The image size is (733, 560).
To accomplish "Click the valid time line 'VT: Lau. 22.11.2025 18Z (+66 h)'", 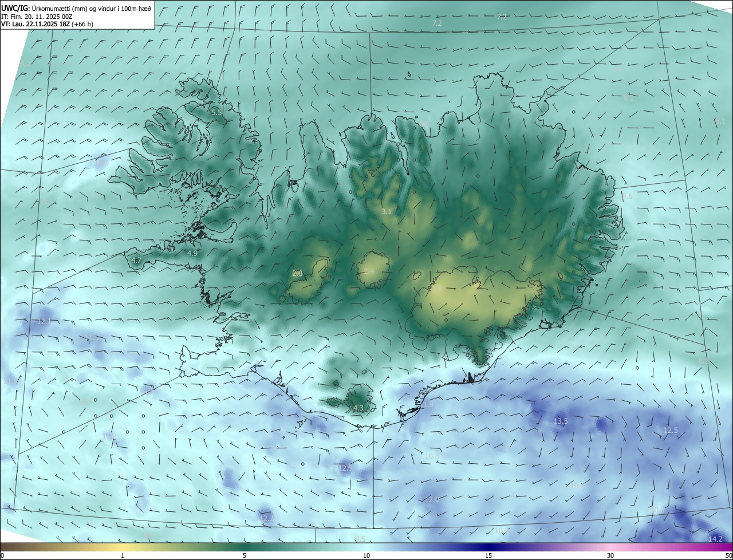I will pyautogui.click(x=48, y=25).
